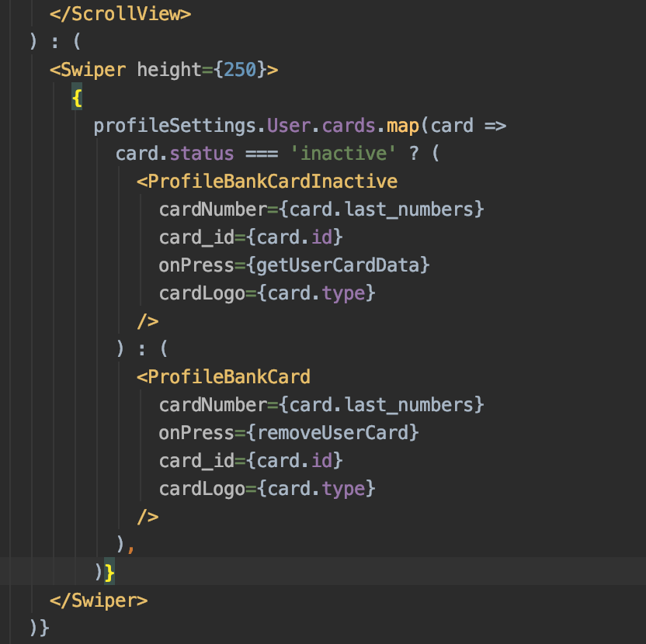Click self-closing tag after last cardLogo
Screen dimensions: 646x644
point(148,516)
